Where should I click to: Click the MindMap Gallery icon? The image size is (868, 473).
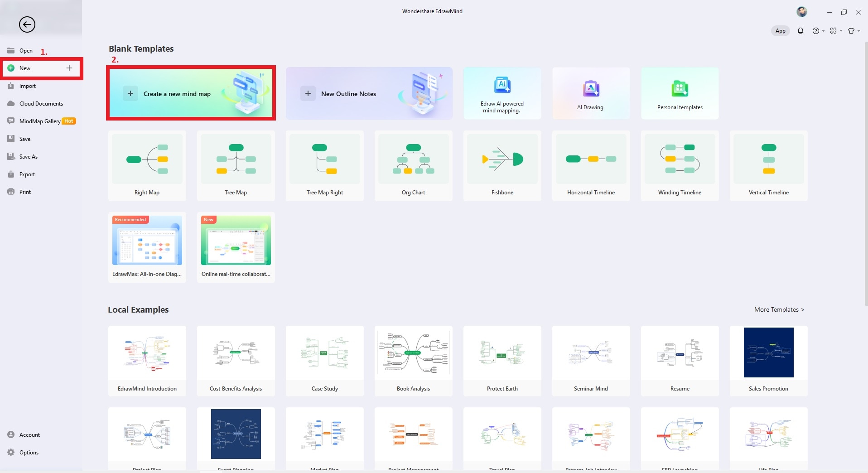[11, 121]
